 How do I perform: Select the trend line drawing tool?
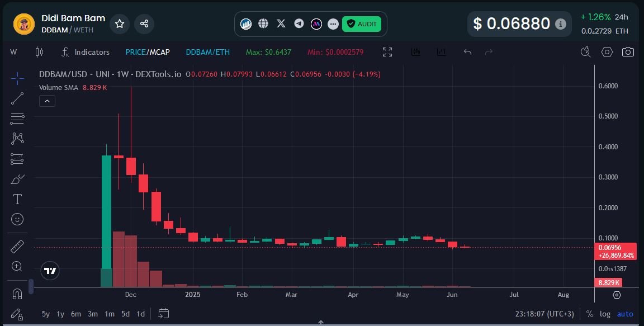pos(17,98)
